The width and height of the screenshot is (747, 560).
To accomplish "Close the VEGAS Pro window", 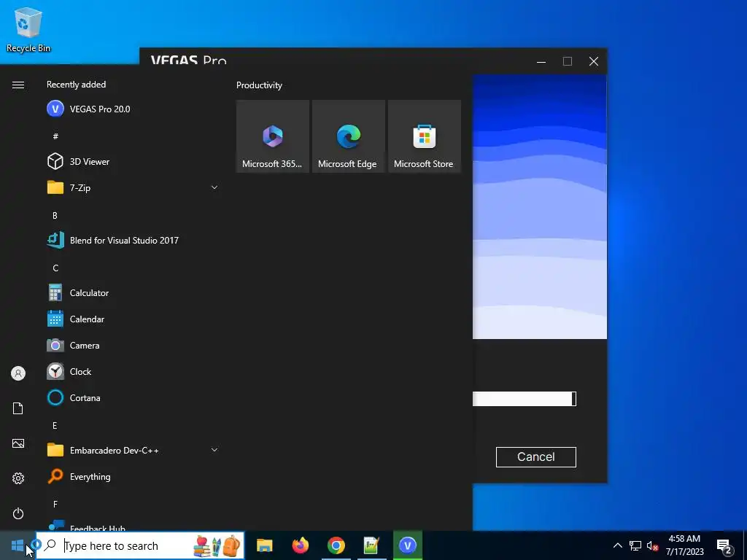I will point(594,61).
